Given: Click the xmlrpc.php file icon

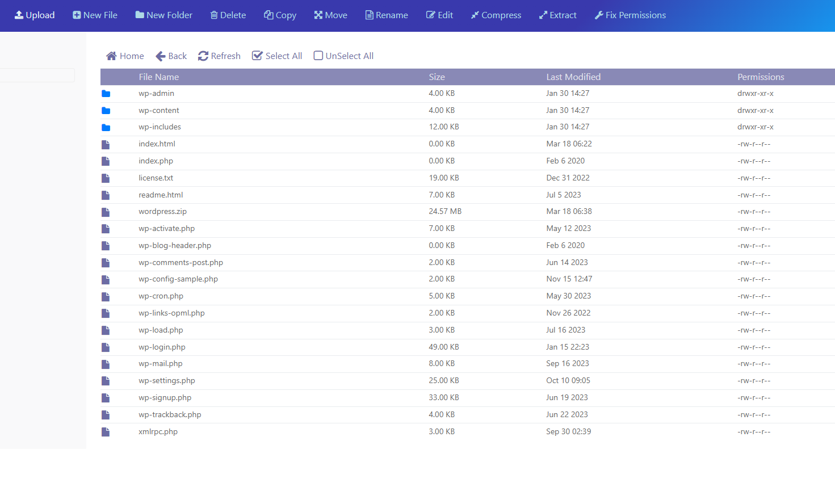Looking at the screenshot, I should pos(106,432).
